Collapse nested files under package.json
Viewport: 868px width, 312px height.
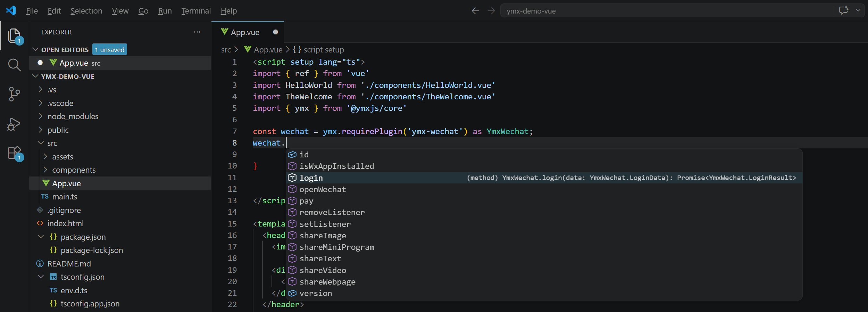click(x=40, y=237)
